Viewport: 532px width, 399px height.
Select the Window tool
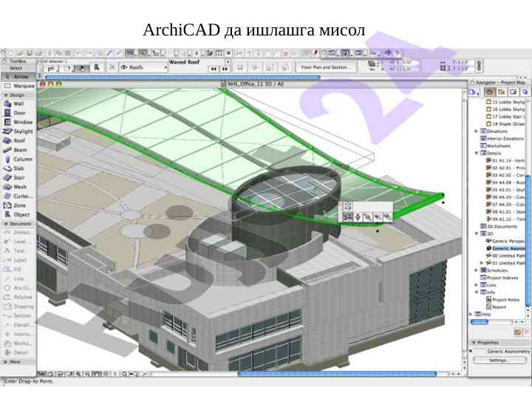coord(18,122)
